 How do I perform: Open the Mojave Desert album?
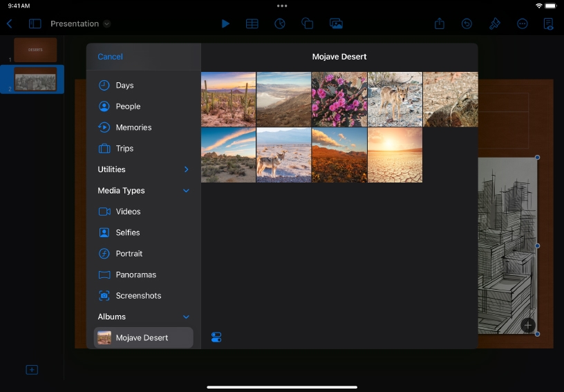point(142,337)
